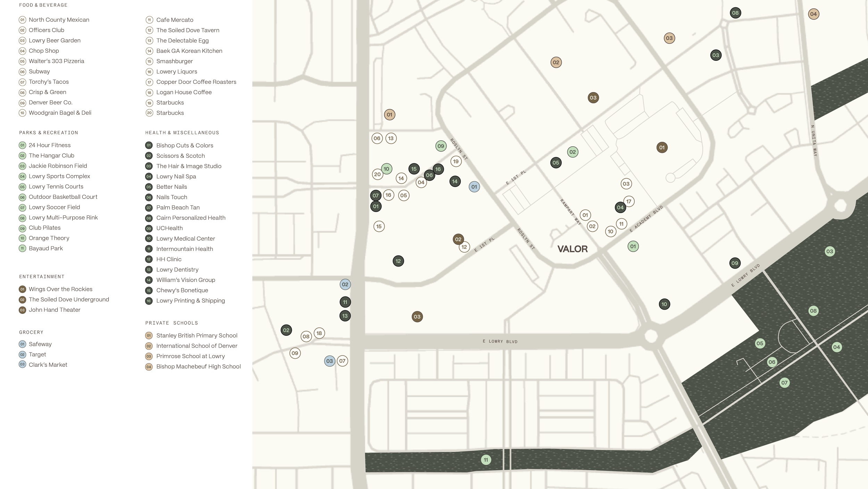Select HH Clinic dark 12 map marker

pyautogui.click(x=398, y=261)
